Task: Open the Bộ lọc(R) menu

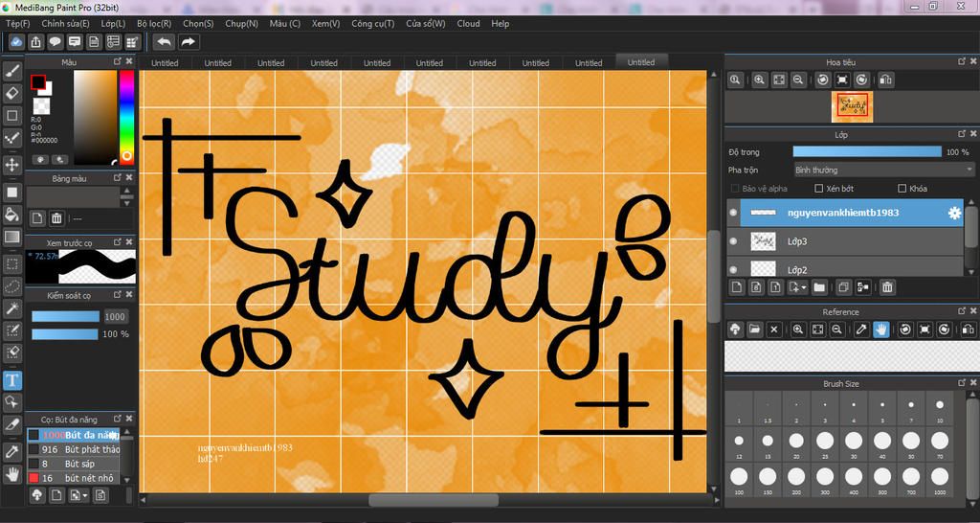Action: pos(154,23)
